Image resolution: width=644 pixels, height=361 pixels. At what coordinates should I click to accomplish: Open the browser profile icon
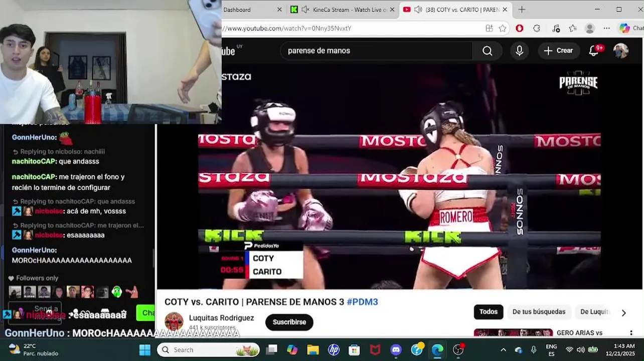590,28
